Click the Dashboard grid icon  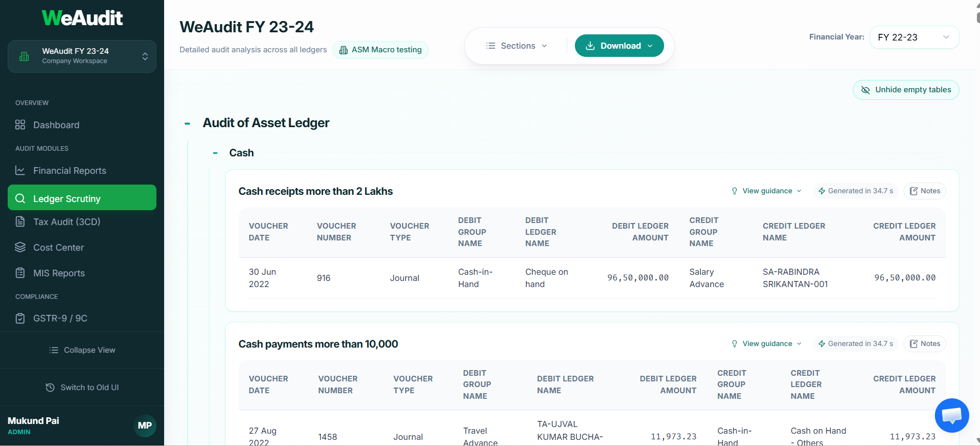[x=21, y=125]
